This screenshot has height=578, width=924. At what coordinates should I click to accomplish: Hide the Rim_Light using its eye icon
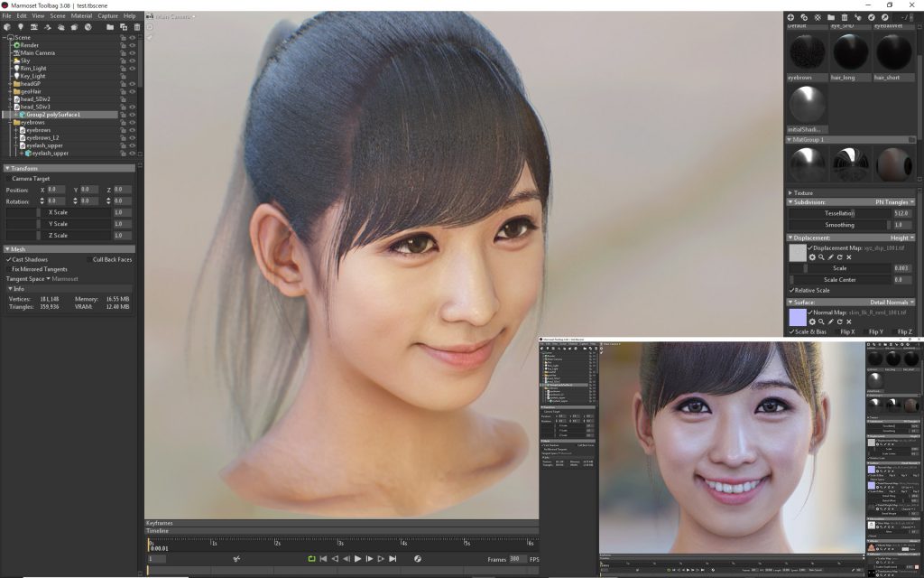point(133,69)
